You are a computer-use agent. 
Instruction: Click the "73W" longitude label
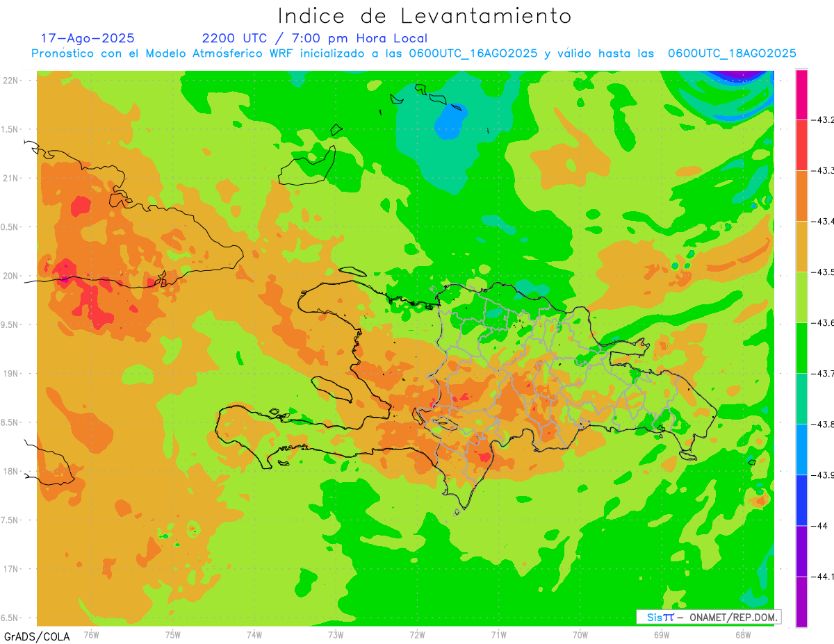coord(336,634)
